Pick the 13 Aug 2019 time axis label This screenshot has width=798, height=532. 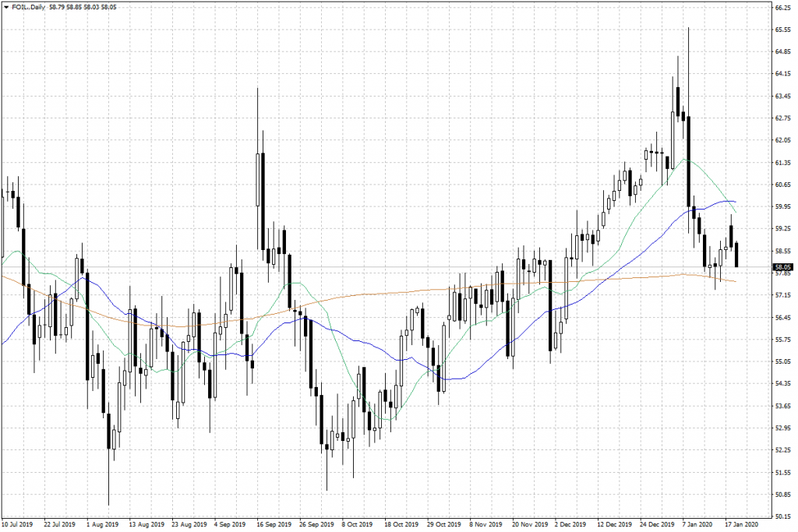[x=147, y=524]
